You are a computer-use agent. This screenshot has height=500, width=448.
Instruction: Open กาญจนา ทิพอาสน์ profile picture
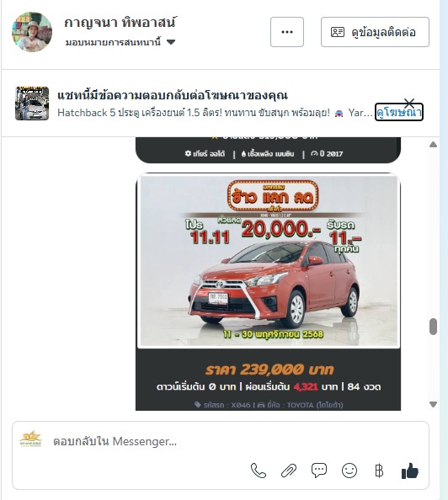coord(32,32)
